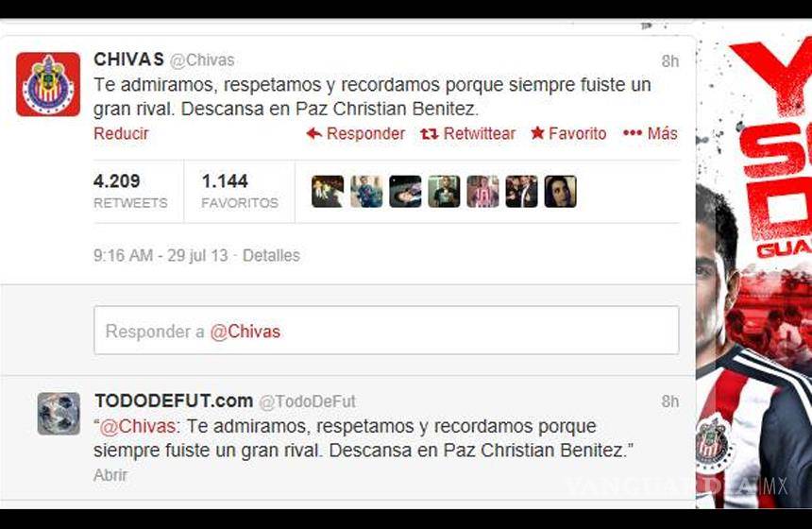This screenshot has height=529, width=812.
Task: Open the TODODEFUT.com globe avatar
Action: click(59, 413)
